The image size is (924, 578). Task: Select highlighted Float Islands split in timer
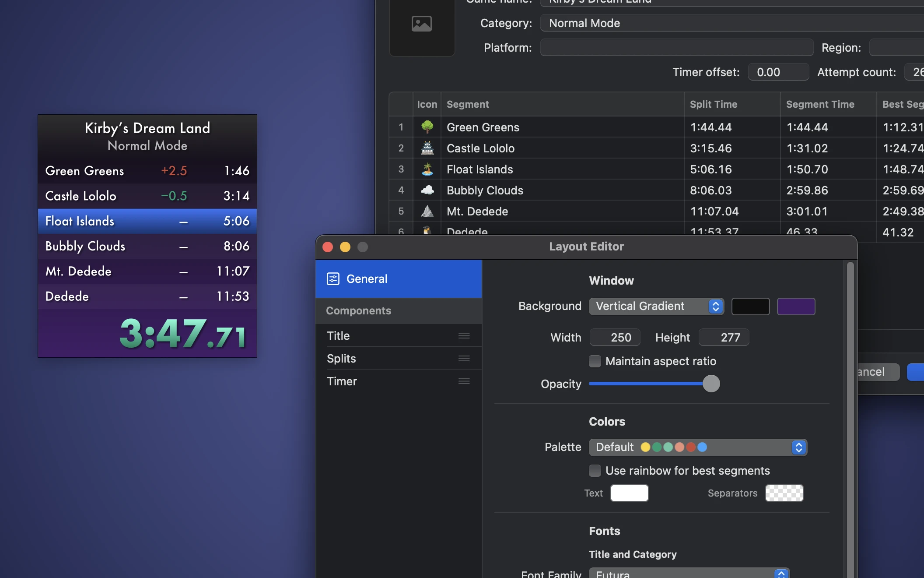click(147, 221)
